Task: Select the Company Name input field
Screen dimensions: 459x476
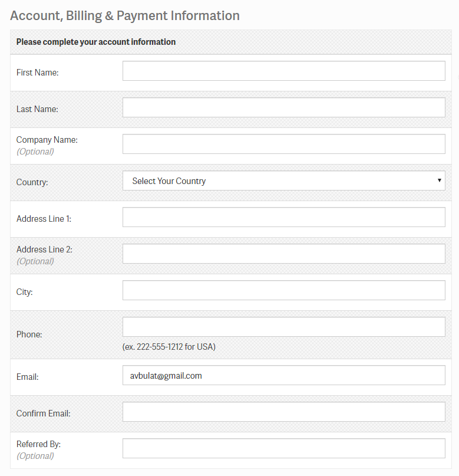Action: click(x=283, y=144)
